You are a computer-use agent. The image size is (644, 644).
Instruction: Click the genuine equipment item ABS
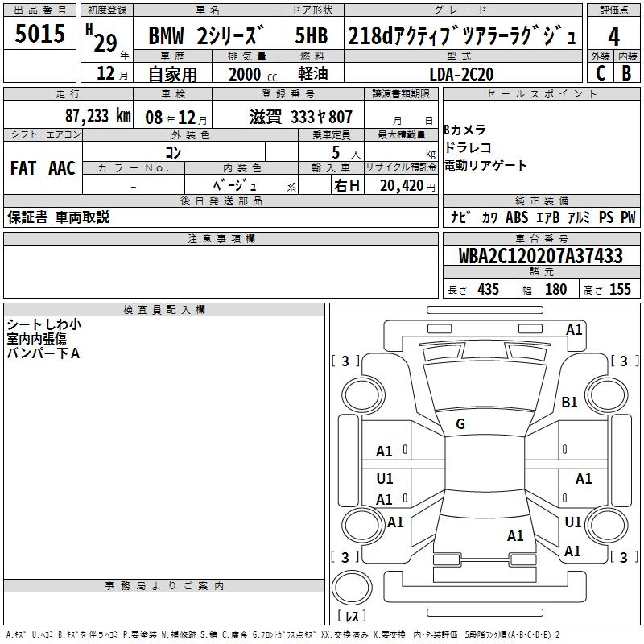coord(517,217)
